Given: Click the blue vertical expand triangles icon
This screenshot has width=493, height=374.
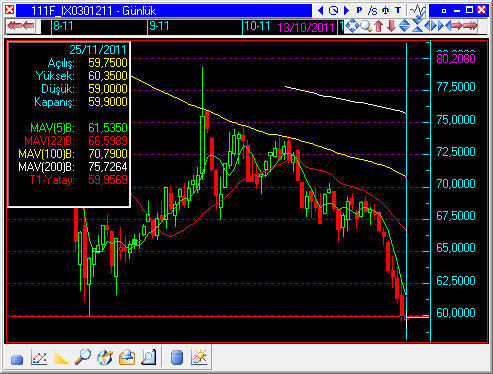Looking at the screenshot, I should (x=404, y=26).
